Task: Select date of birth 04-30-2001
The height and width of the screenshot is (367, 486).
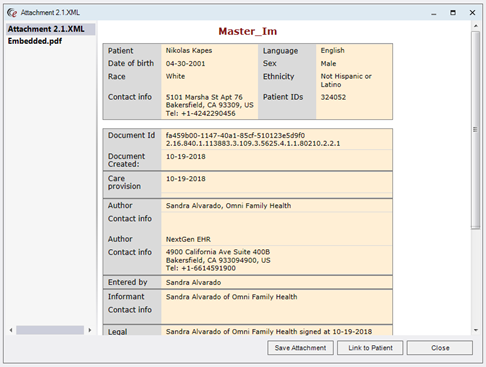Action: point(185,63)
